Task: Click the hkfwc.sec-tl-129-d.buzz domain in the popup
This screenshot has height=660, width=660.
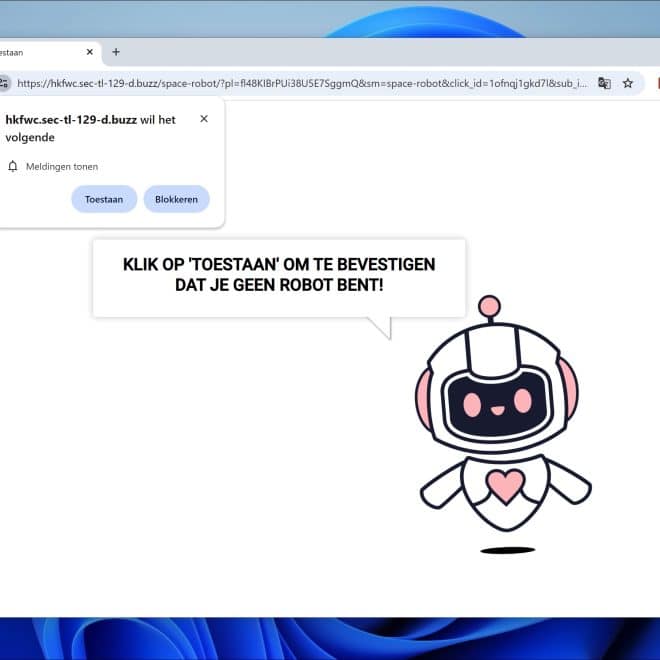Action: (x=71, y=120)
